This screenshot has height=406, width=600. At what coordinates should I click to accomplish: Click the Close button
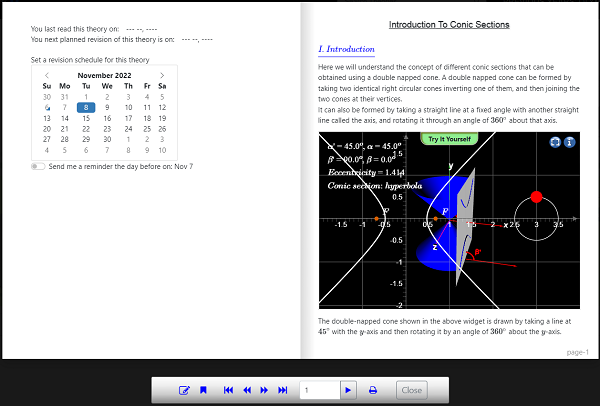[410, 390]
